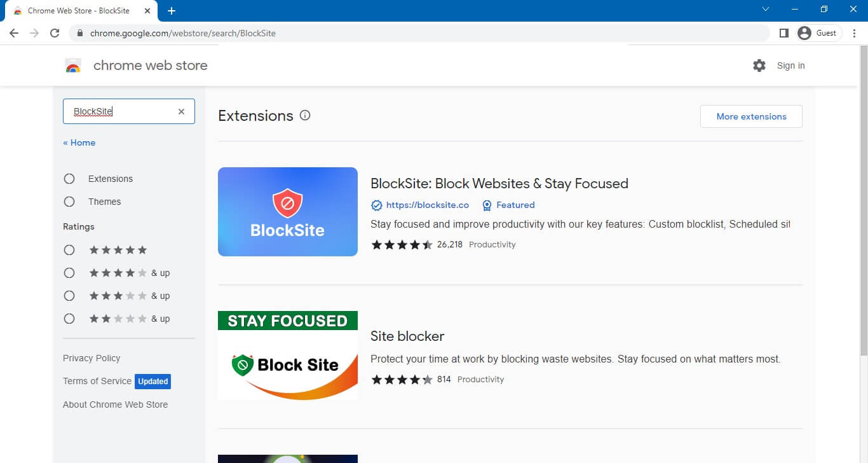Click the chrome web store rainbow logo

click(73, 66)
